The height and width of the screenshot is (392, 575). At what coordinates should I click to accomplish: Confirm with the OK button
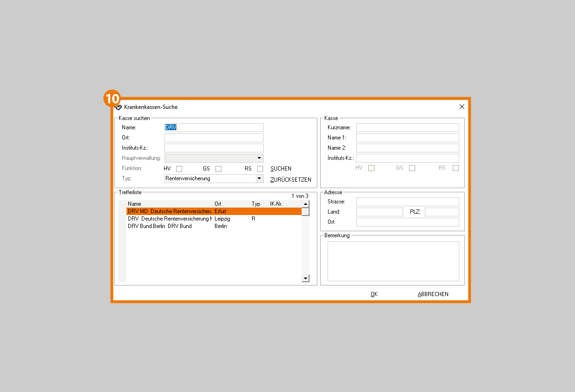tap(374, 294)
